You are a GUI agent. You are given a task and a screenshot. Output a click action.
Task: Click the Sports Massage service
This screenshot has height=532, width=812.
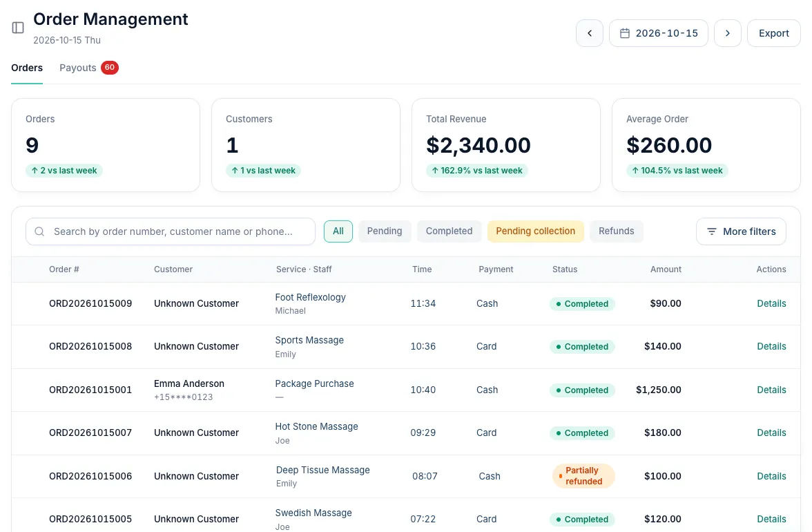pyautogui.click(x=309, y=341)
